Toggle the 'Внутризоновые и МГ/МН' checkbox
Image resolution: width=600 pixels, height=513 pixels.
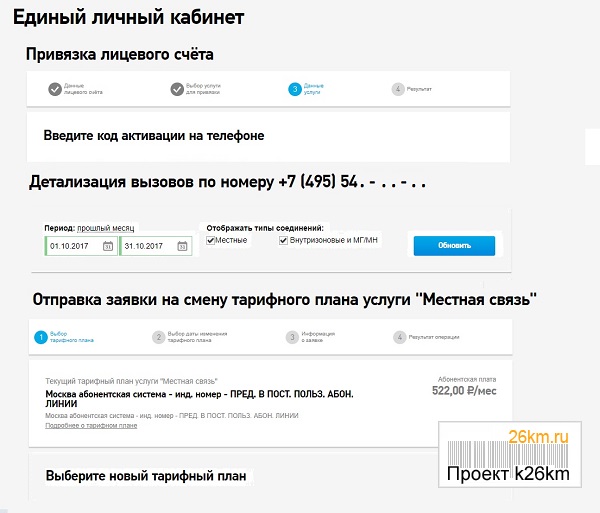(x=283, y=240)
